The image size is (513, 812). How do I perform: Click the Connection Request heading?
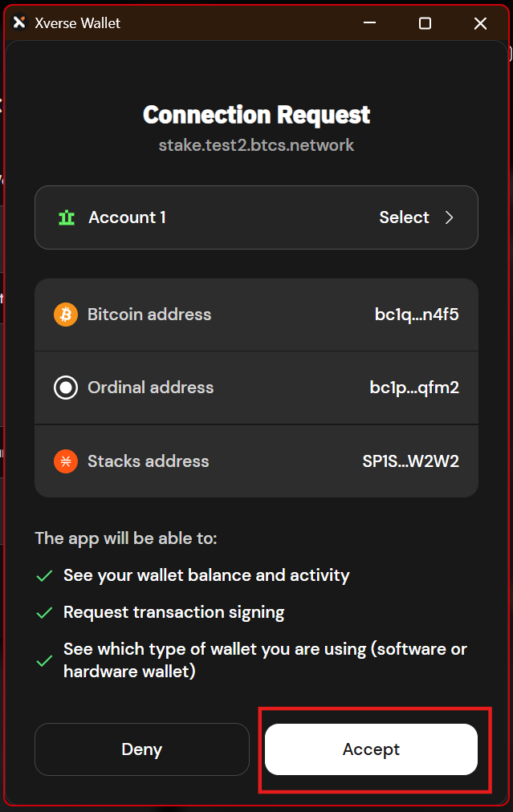click(x=256, y=114)
